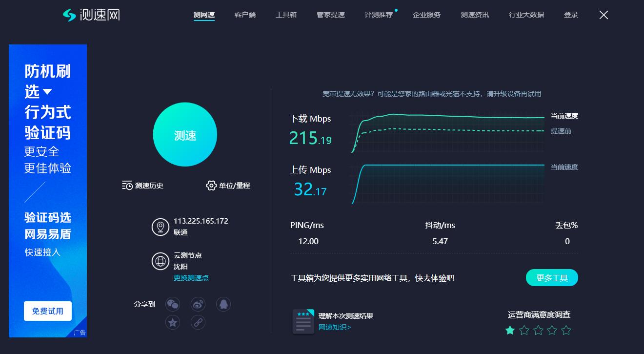
Task: Share the result to WeChat
Action: tap(173, 304)
